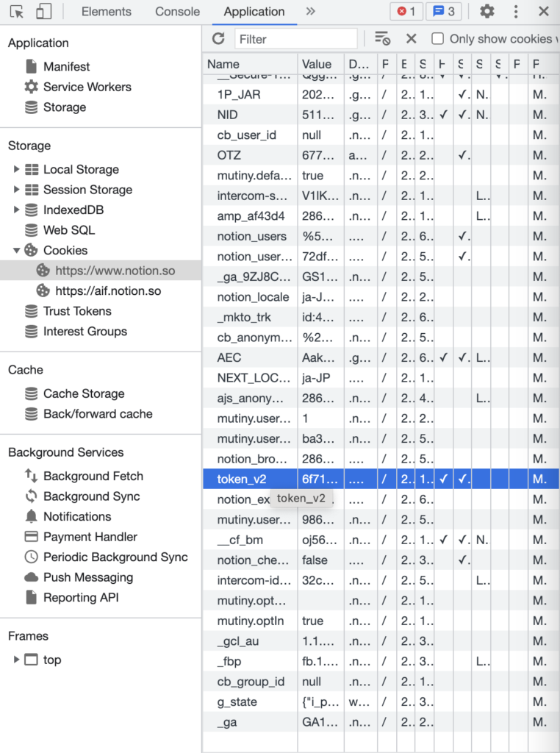Open the Service Workers section

point(87,87)
